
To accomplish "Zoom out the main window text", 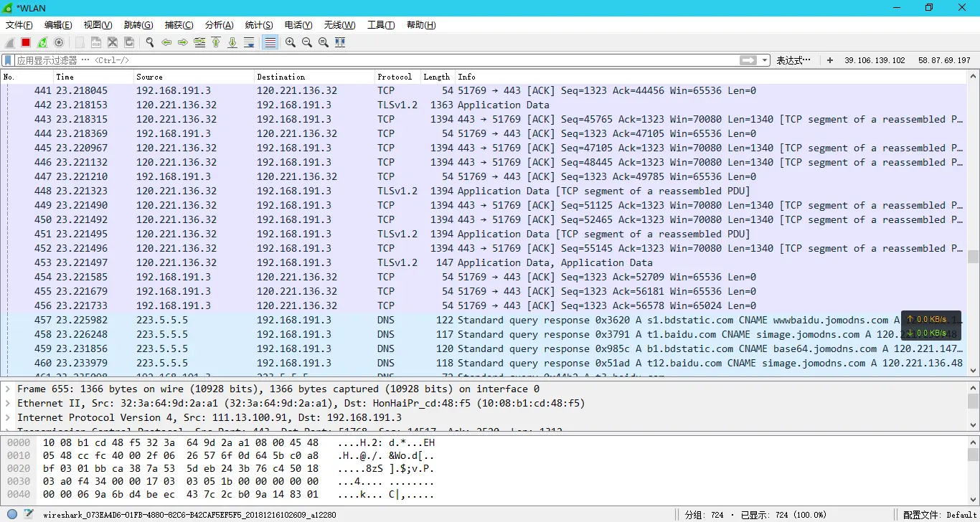I will 307,42.
